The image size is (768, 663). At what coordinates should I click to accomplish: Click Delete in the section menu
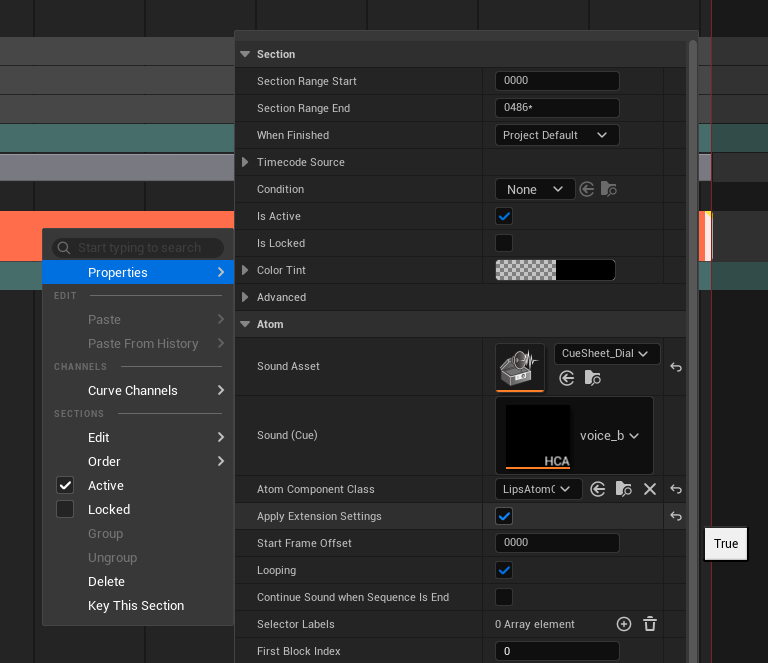pyautogui.click(x=106, y=581)
